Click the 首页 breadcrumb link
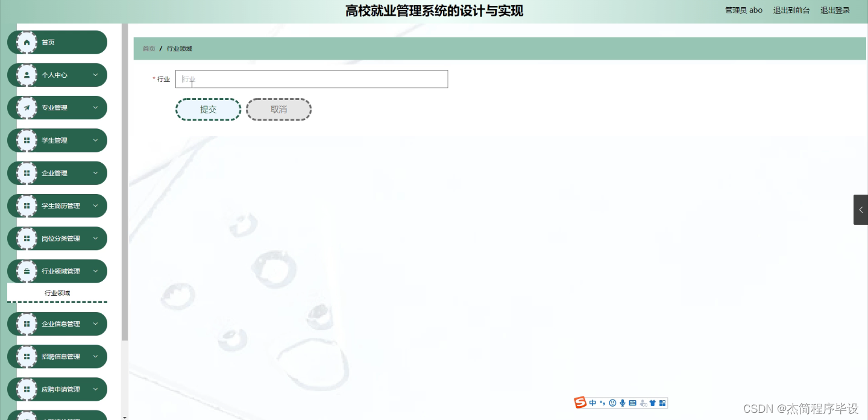 (x=148, y=48)
